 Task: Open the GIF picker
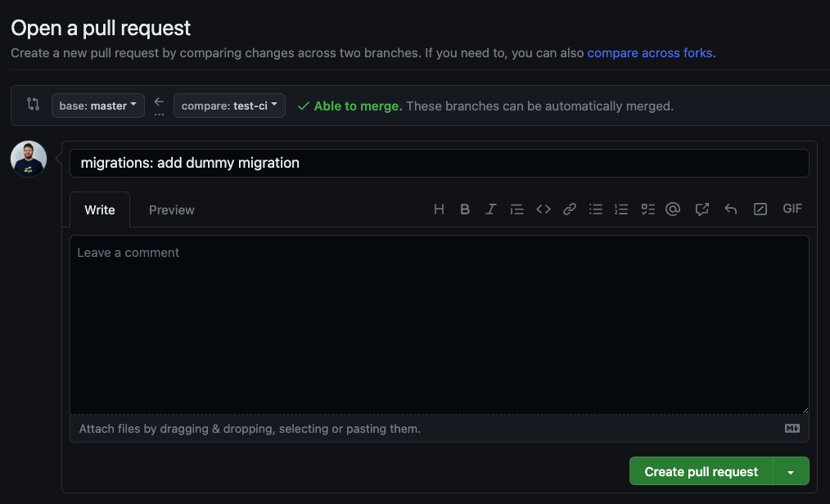coord(792,209)
